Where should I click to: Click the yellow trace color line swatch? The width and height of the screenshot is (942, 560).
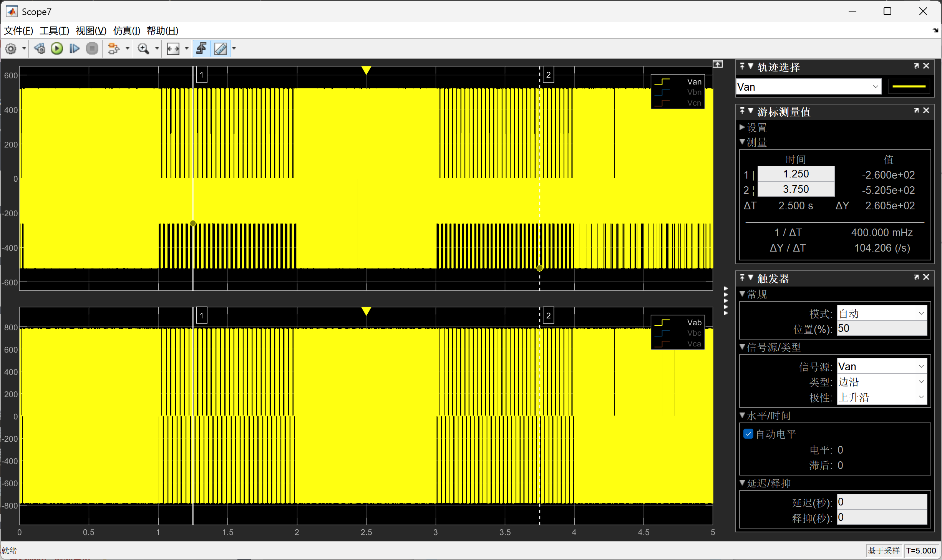[909, 87]
